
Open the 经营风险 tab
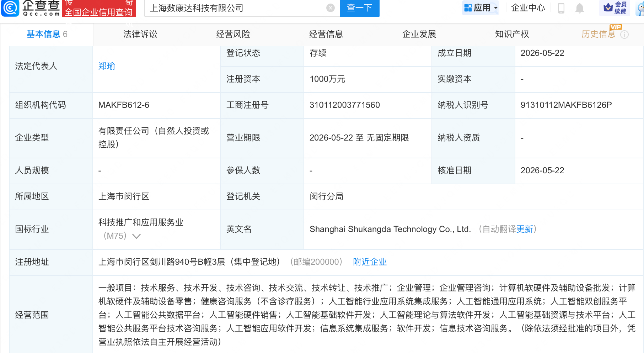click(233, 34)
